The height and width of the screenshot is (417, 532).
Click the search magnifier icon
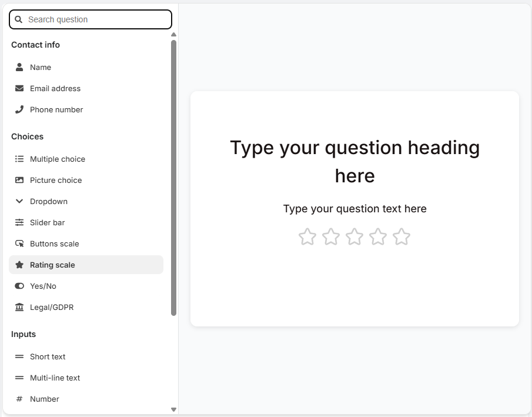coord(18,19)
